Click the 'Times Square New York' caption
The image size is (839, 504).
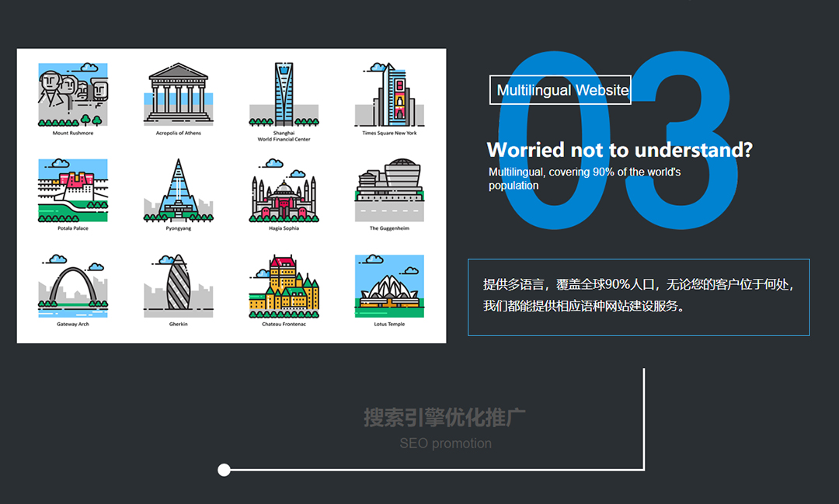point(389,134)
